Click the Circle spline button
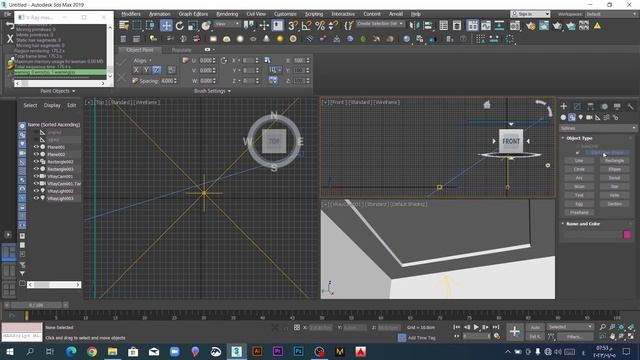Image resolution: width=640 pixels, height=360 pixels. pos(579,169)
